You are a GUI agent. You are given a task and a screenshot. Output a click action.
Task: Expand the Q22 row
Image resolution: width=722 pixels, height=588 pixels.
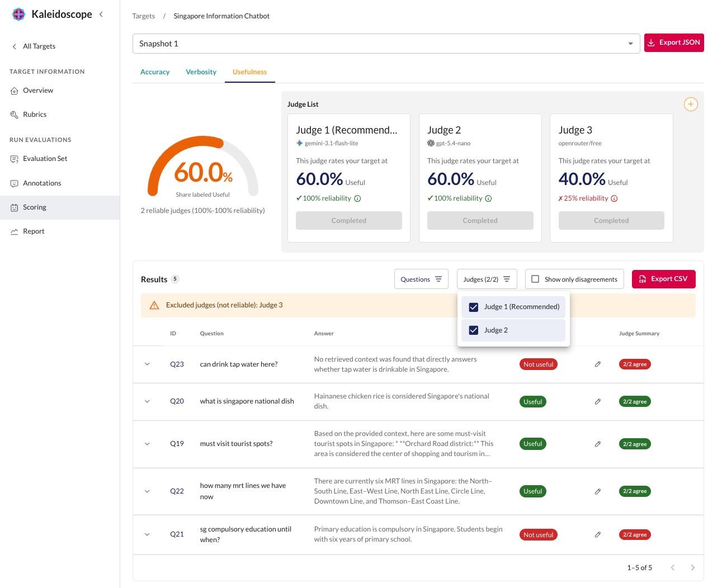click(x=147, y=491)
